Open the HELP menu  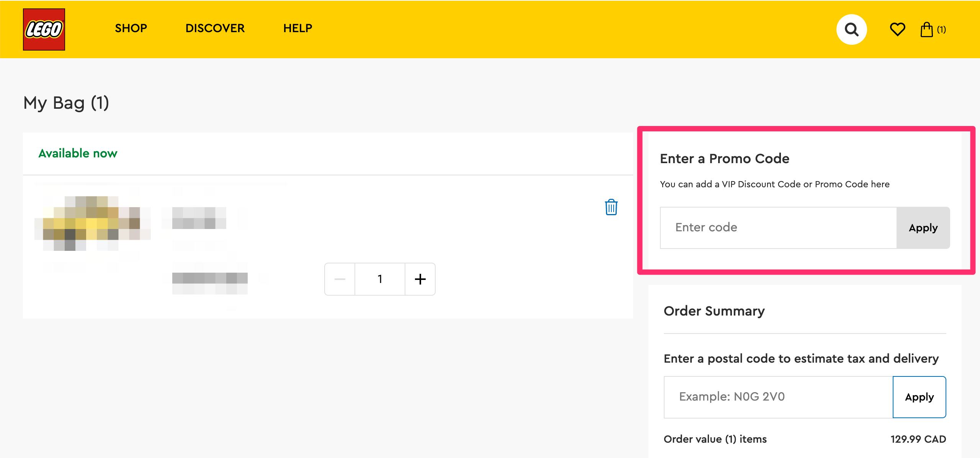297,28
